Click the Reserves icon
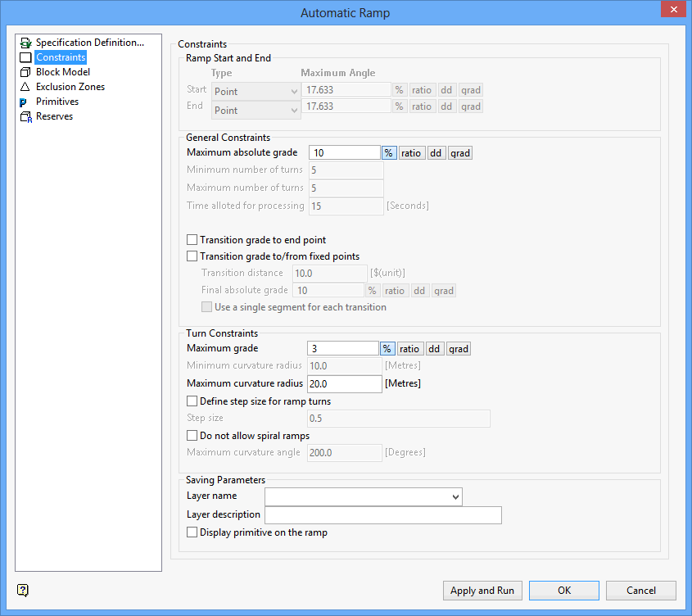 click(26, 117)
